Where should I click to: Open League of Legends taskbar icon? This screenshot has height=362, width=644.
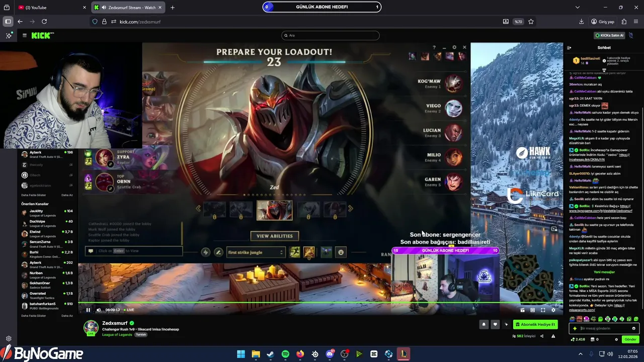point(404,354)
